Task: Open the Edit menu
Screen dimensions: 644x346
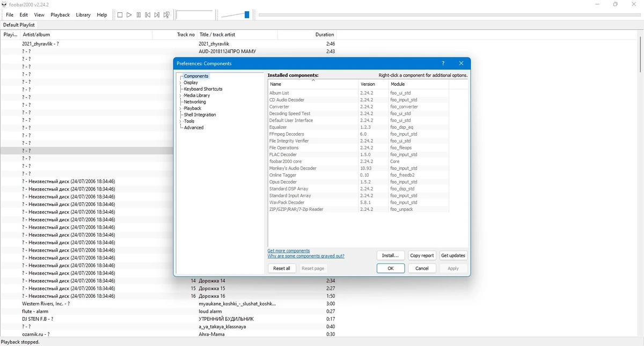Action: point(24,15)
